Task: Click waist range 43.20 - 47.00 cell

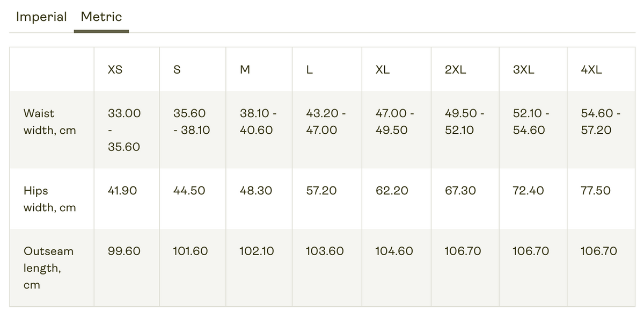Action: pyautogui.click(x=326, y=122)
